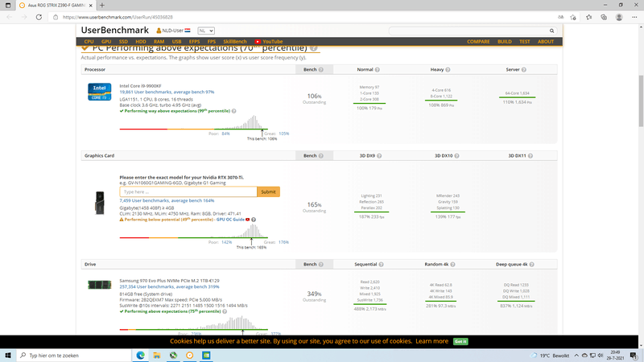The width and height of the screenshot is (644, 362).
Task: Click the Processor Bench help icon
Action: [320, 70]
